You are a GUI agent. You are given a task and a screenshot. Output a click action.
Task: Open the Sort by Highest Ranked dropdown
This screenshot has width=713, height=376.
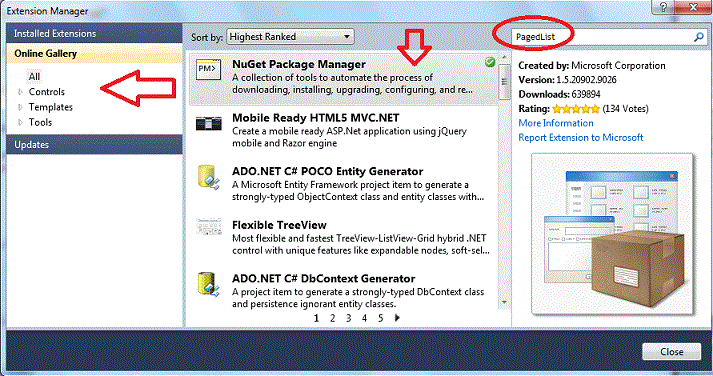pos(290,36)
